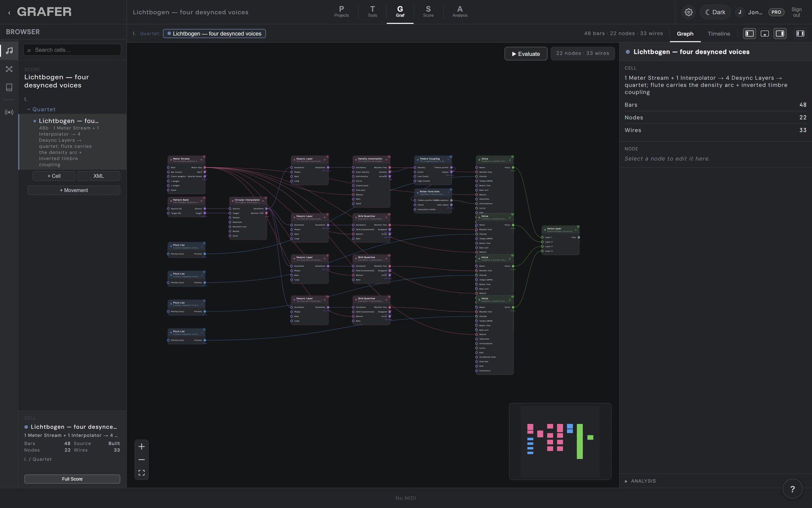Viewport: 812px width, 508px height.
Task: Open the Full Score
Action: (72, 479)
